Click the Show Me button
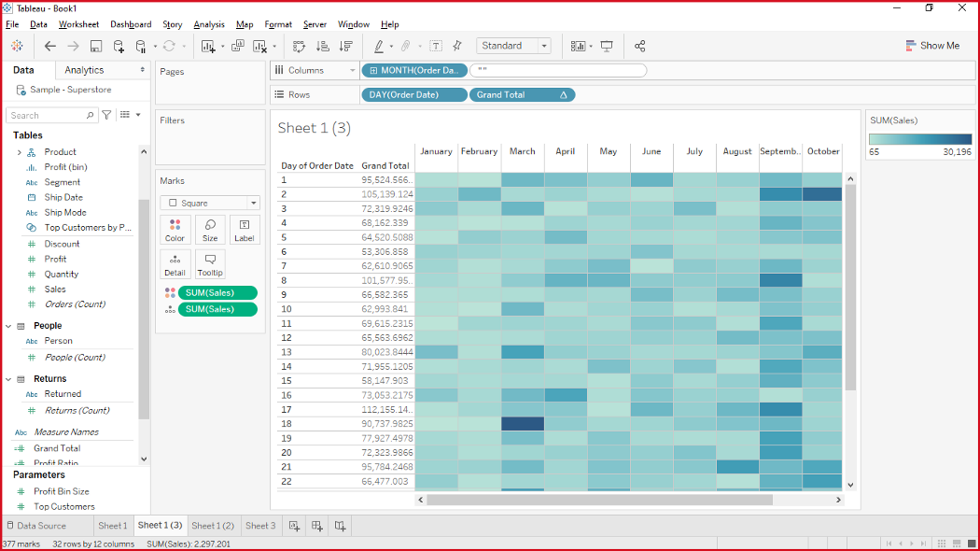 click(932, 46)
